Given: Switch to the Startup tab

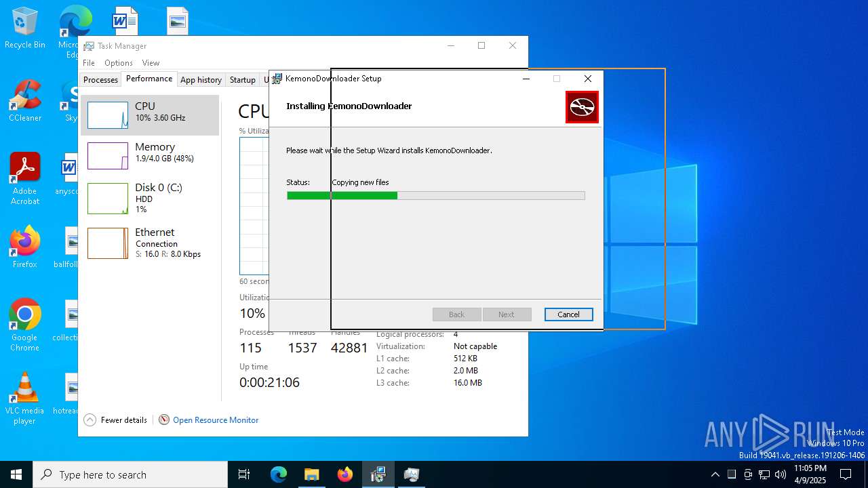Looking at the screenshot, I should click(x=242, y=80).
